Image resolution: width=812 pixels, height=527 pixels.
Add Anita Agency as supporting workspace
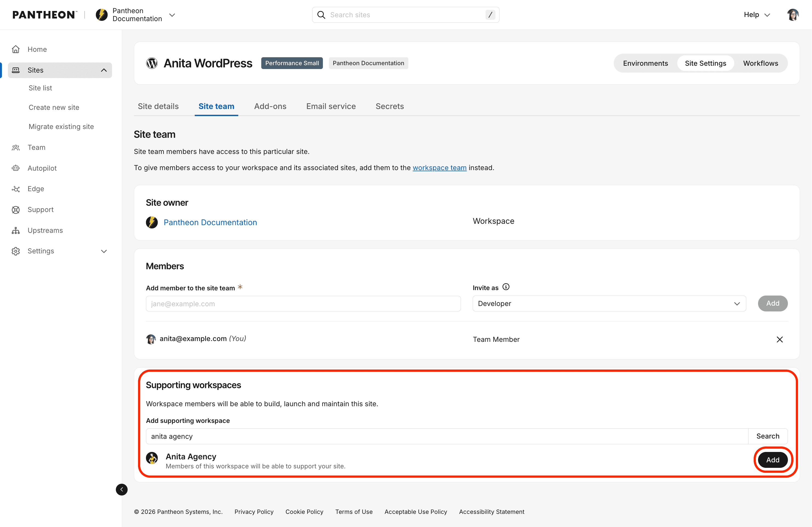coord(773,460)
